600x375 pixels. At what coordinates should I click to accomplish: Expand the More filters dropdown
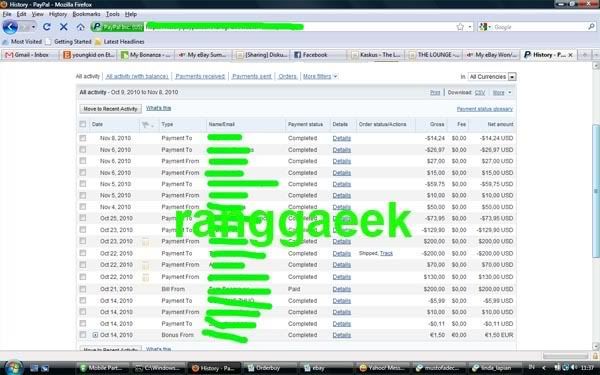(320, 77)
